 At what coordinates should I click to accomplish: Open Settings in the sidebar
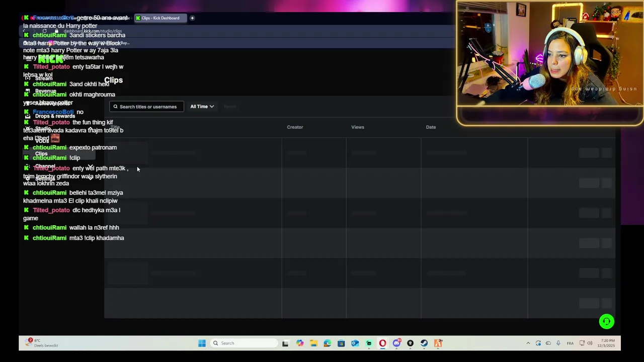45,179
